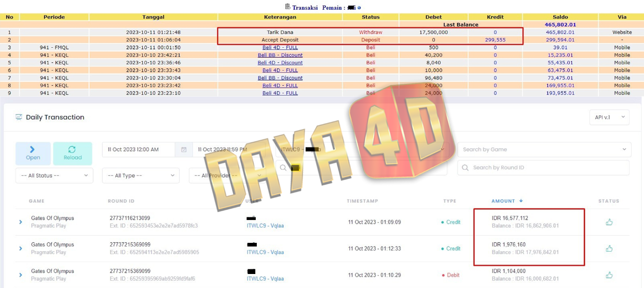Open the API v.1 dropdown
This screenshot has height=288, width=644.
point(609,117)
